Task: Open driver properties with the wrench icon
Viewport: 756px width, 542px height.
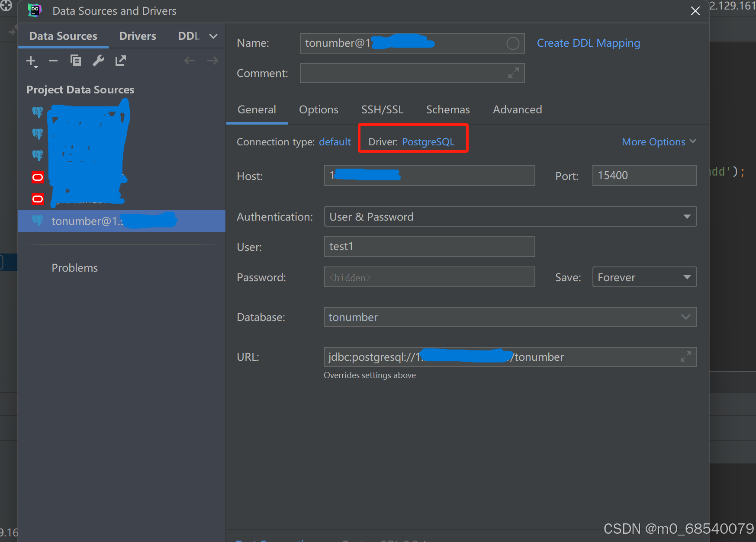Action: (x=98, y=61)
